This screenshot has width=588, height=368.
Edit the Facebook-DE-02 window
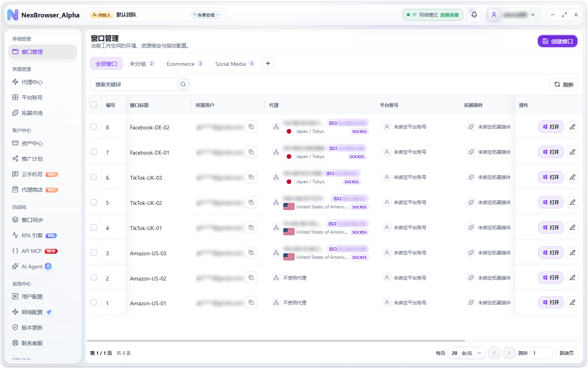coord(573,127)
